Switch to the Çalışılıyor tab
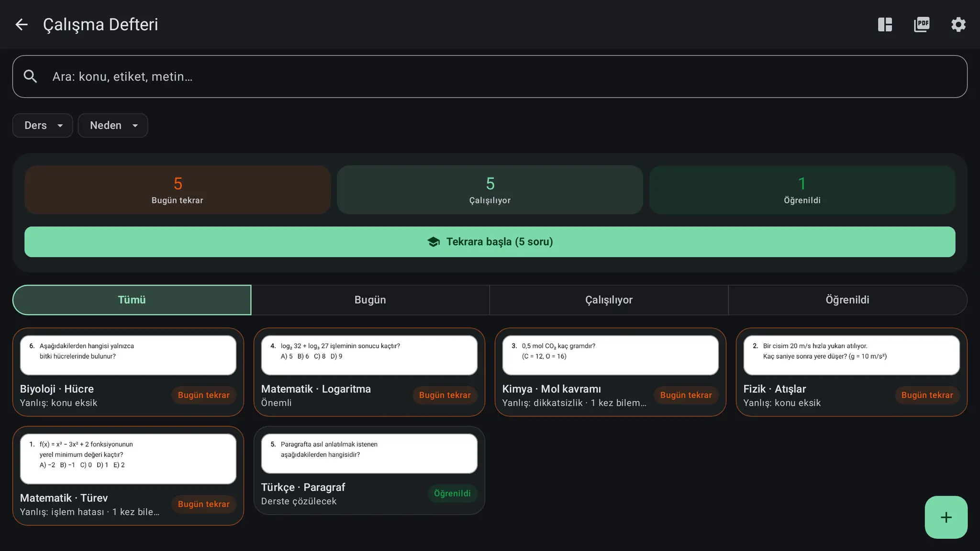 (609, 300)
